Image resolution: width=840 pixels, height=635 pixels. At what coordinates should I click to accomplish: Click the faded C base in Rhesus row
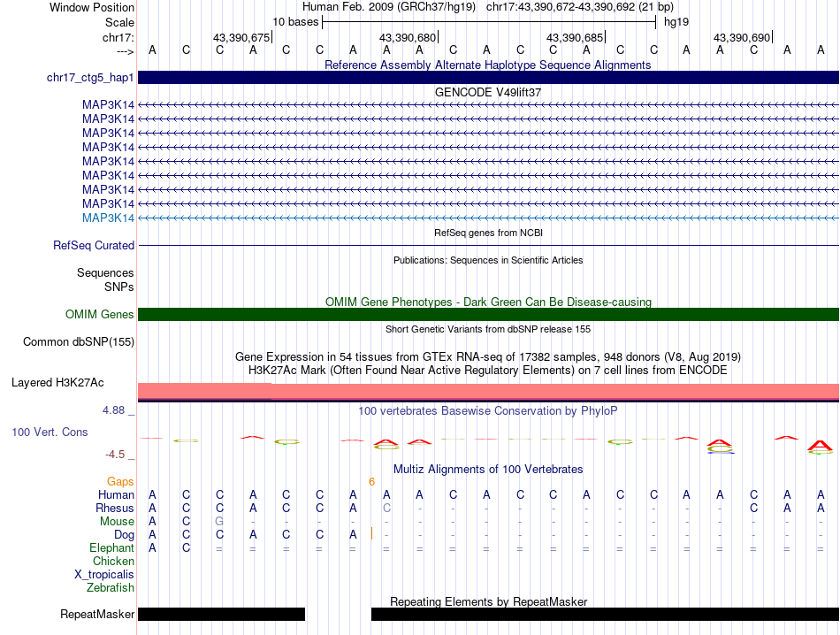(x=386, y=508)
